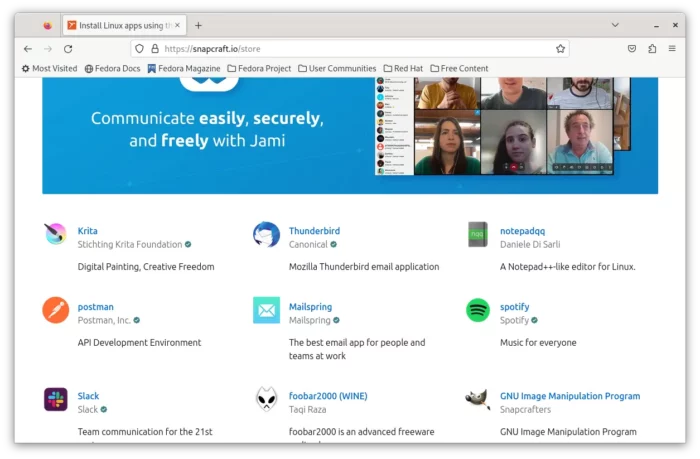Open the Mailspring envelope icon
This screenshot has height=459, width=700.
click(x=267, y=310)
